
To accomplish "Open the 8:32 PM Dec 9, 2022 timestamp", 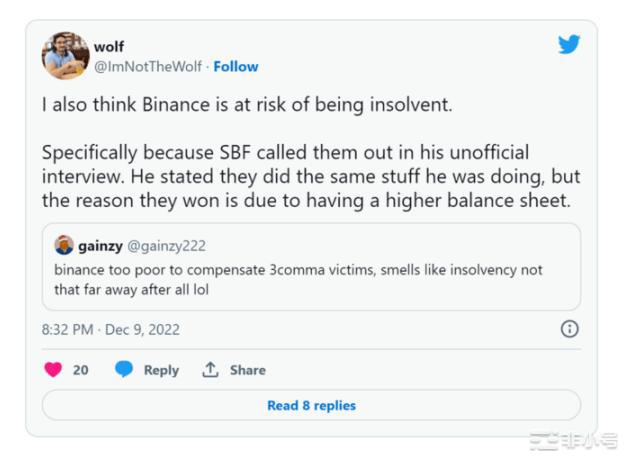I will pyautogui.click(x=111, y=329).
